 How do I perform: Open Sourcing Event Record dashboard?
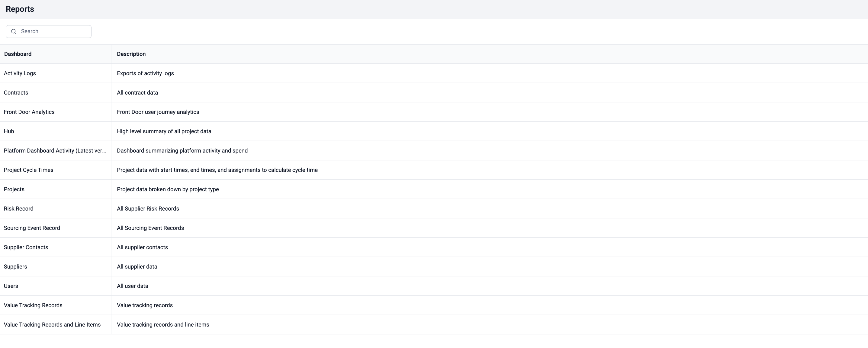[x=32, y=228]
